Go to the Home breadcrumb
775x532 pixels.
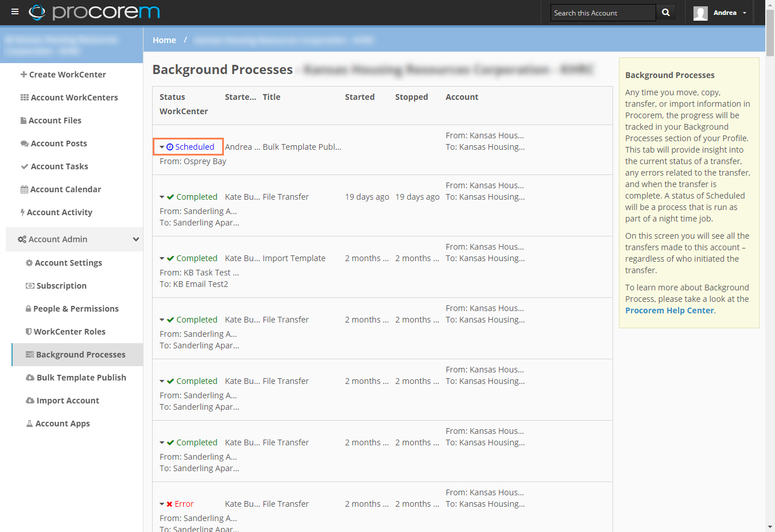click(x=164, y=40)
